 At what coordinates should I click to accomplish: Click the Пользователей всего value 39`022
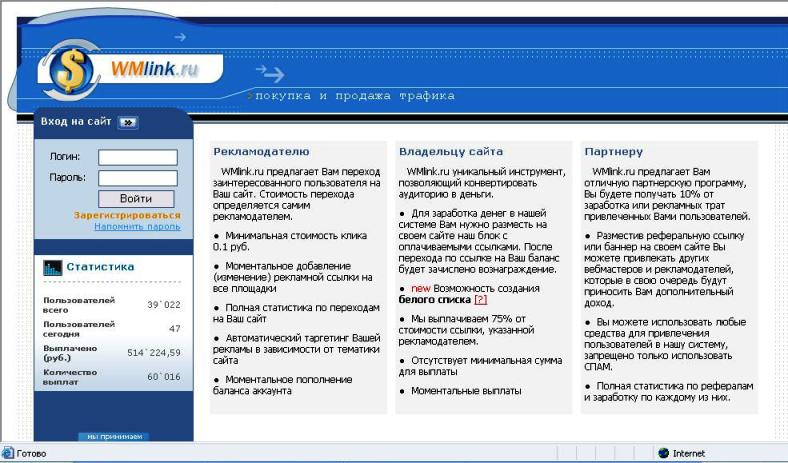[164, 305]
